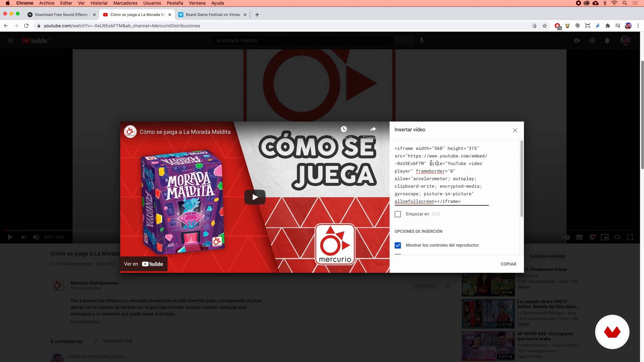
Task: Click the address bar URL
Action: pos(122,26)
